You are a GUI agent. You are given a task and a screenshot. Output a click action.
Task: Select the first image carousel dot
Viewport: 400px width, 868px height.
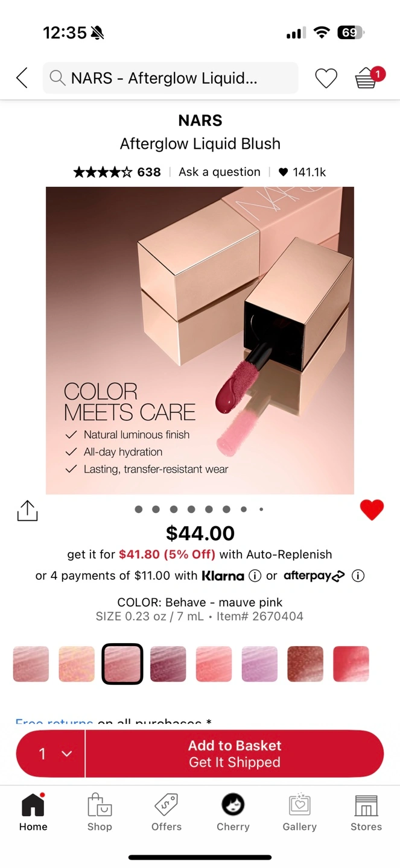pos(139,509)
